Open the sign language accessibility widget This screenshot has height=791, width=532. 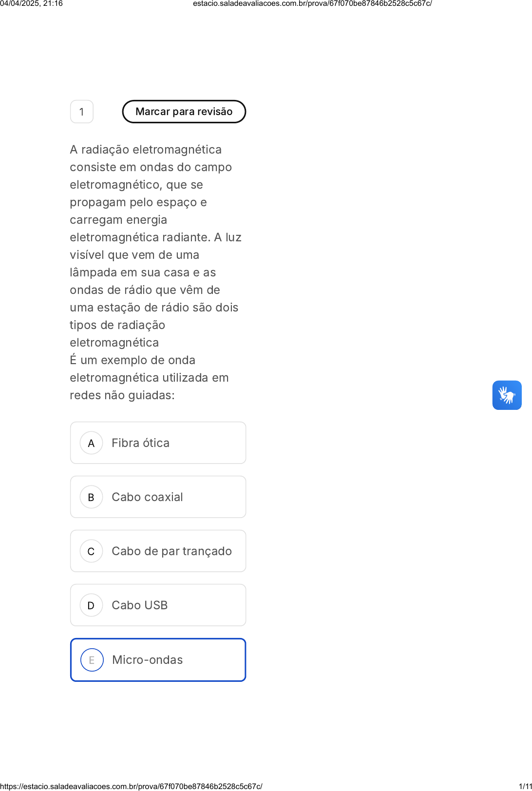507,395
